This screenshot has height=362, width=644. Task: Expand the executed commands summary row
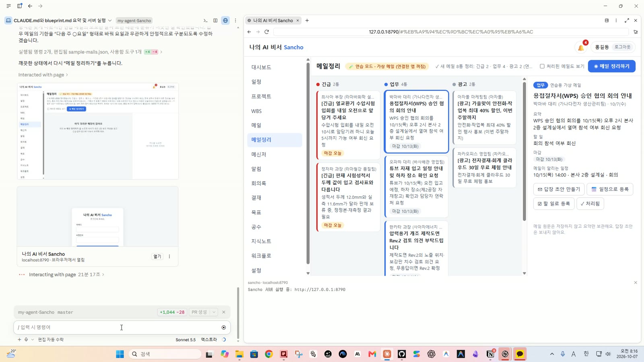click(x=90, y=52)
